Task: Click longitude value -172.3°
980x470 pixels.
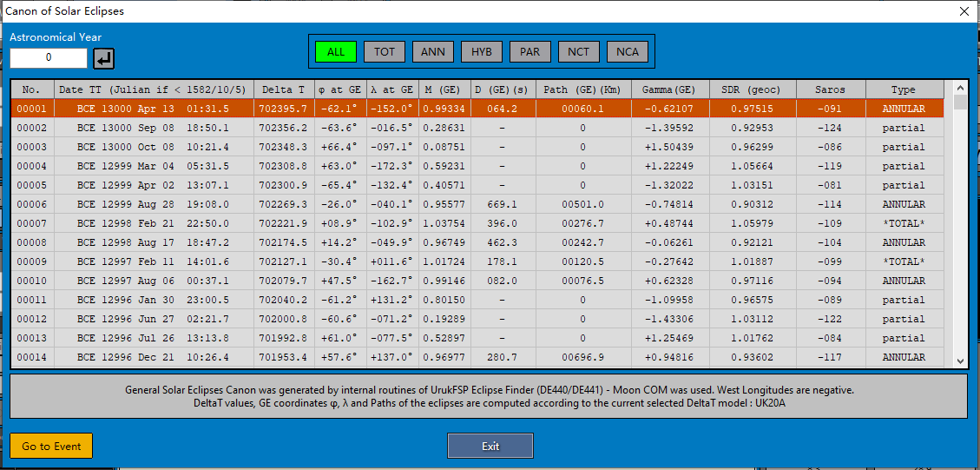Action: [391, 166]
